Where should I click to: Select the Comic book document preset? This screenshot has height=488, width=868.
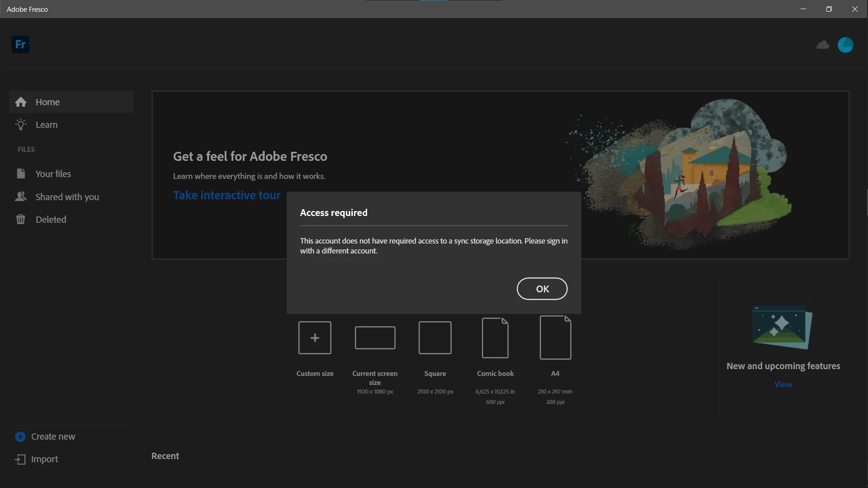click(x=495, y=338)
